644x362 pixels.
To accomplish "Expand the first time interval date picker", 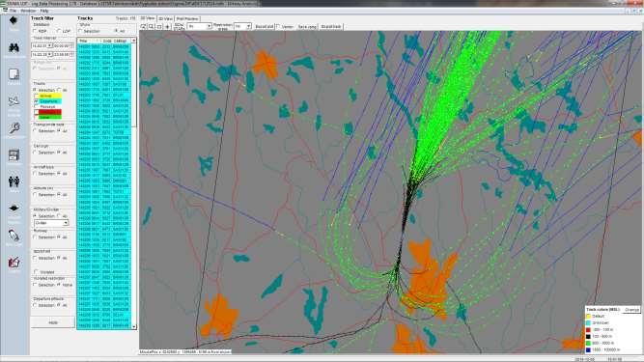I will [49, 46].
